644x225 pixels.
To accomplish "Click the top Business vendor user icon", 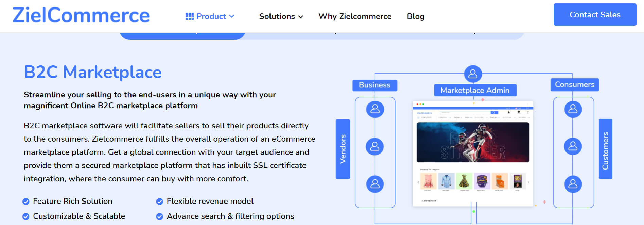I will pos(375,109).
